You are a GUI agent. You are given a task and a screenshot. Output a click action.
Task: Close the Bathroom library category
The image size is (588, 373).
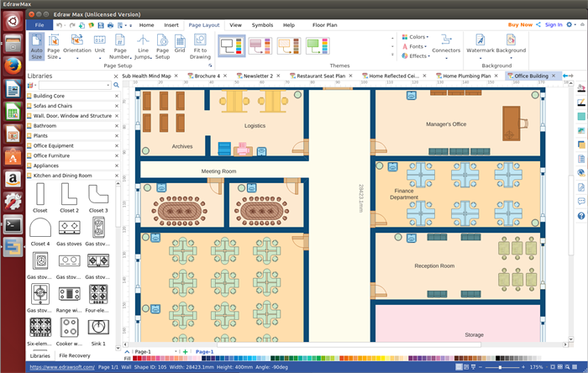coord(116,126)
